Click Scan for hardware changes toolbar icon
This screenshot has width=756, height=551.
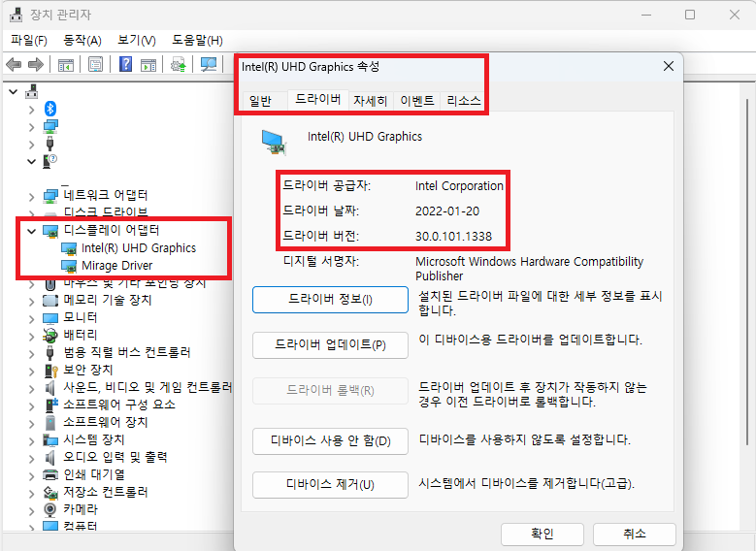[209, 64]
